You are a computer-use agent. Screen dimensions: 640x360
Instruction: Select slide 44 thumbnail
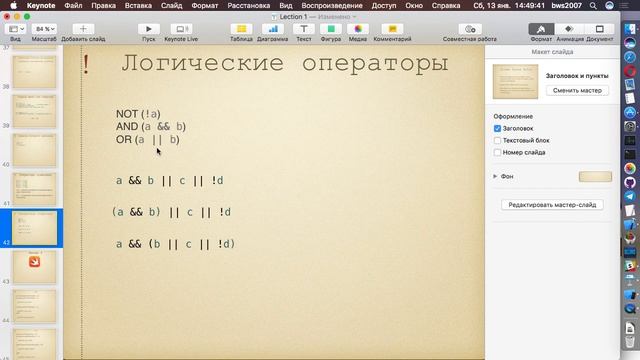pos(34,306)
